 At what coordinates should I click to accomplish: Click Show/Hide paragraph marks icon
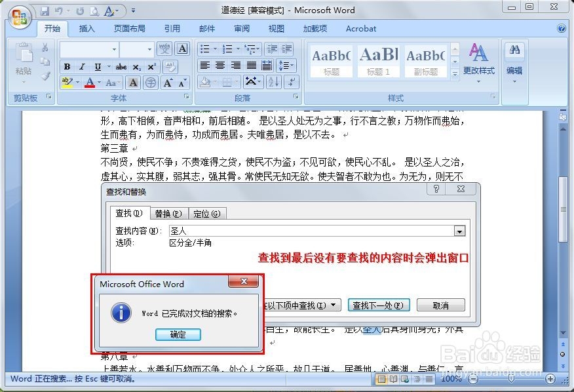[x=292, y=82]
